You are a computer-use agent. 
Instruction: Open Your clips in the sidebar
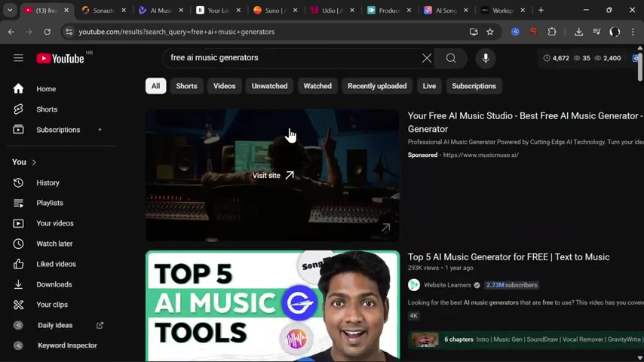coord(52,305)
